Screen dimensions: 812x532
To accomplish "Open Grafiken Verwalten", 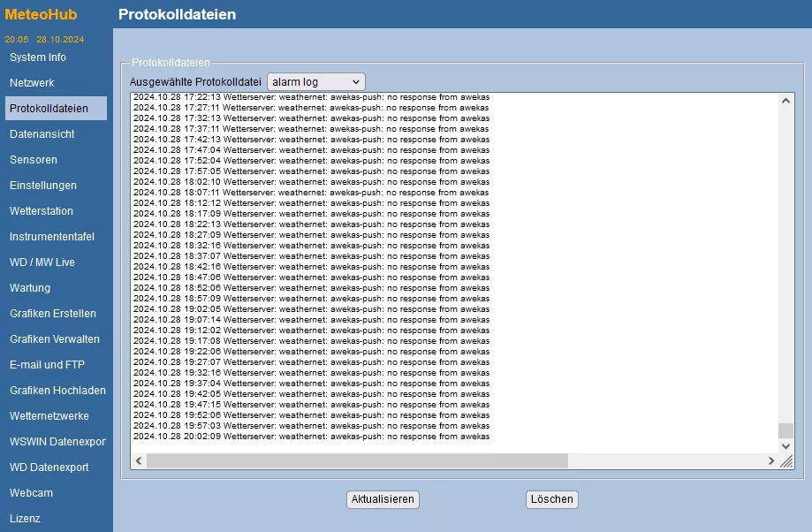I will 55,339.
